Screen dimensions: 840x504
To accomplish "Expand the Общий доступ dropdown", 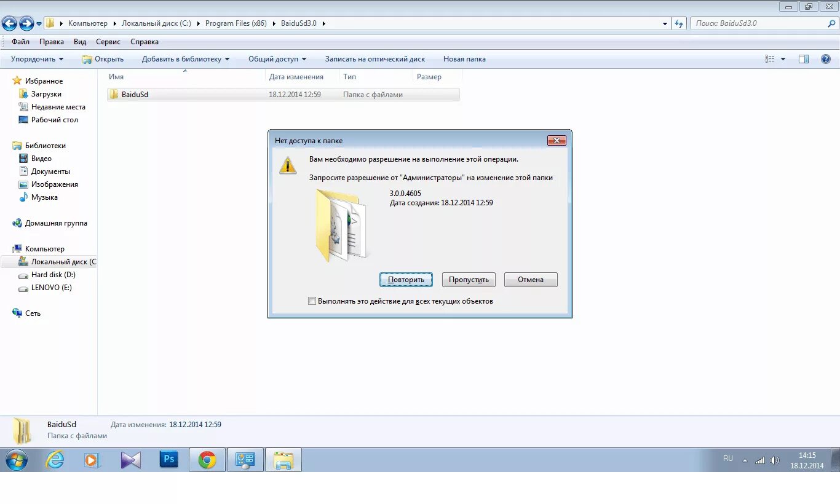I will point(277,59).
